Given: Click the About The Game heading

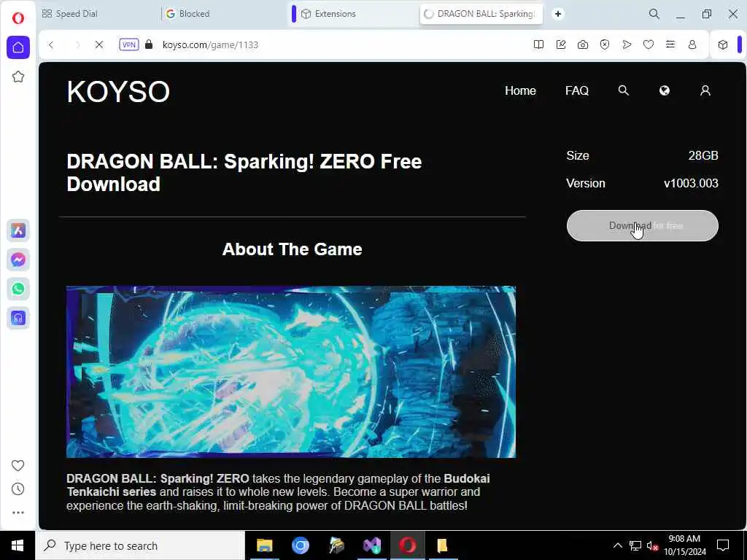Looking at the screenshot, I should (x=292, y=249).
